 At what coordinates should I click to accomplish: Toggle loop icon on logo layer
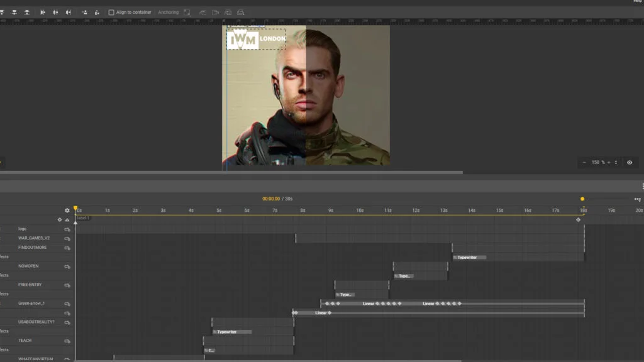(67, 229)
